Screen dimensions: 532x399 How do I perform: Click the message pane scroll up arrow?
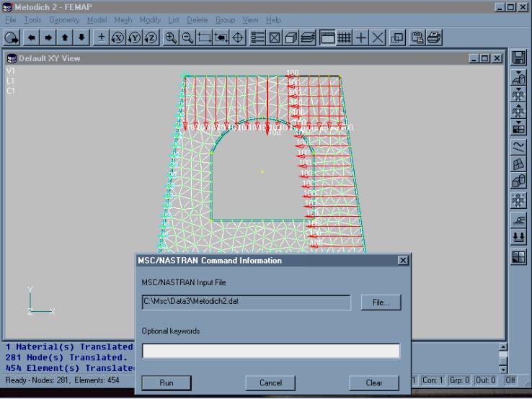(x=503, y=347)
